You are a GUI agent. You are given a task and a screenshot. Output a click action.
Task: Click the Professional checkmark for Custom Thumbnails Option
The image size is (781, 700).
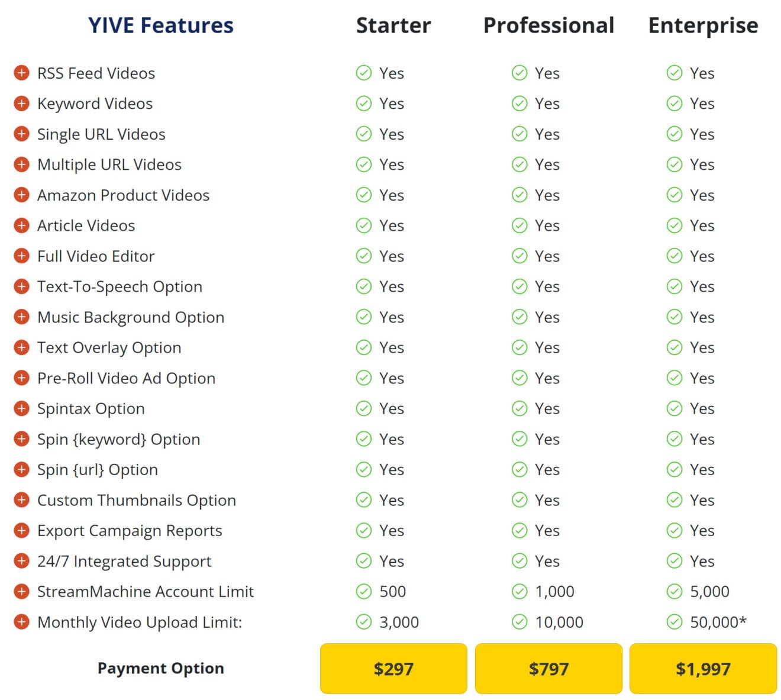tap(519, 500)
